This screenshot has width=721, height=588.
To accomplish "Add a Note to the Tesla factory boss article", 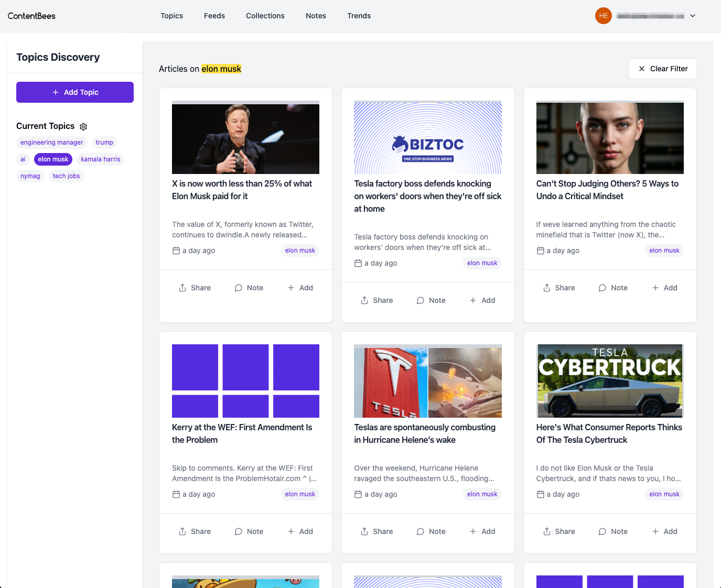I will click(431, 300).
